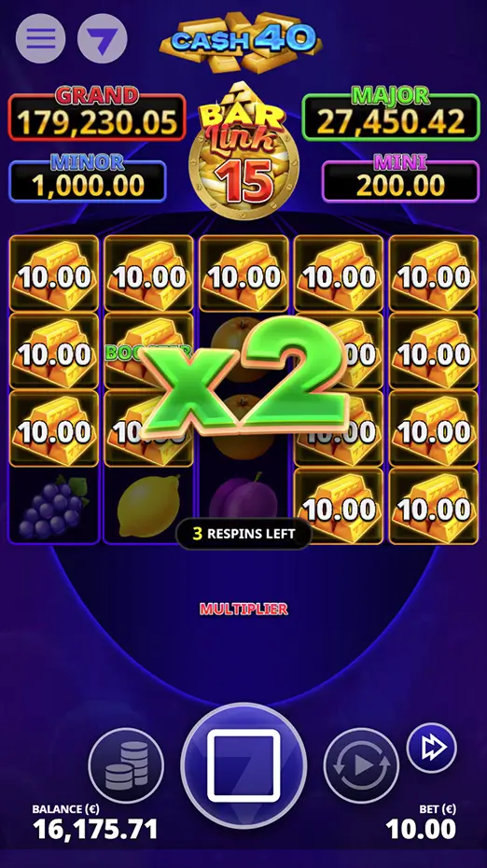The height and width of the screenshot is (868, 487).
Task: Click the red Multiplier label
Action: click(x=243, y=609)
